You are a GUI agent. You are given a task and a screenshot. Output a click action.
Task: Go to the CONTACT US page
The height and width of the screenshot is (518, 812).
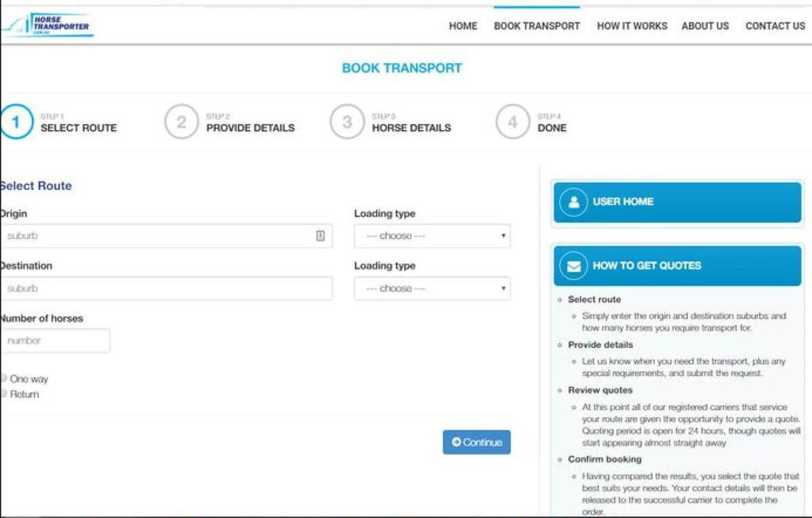tap(774, 26)
